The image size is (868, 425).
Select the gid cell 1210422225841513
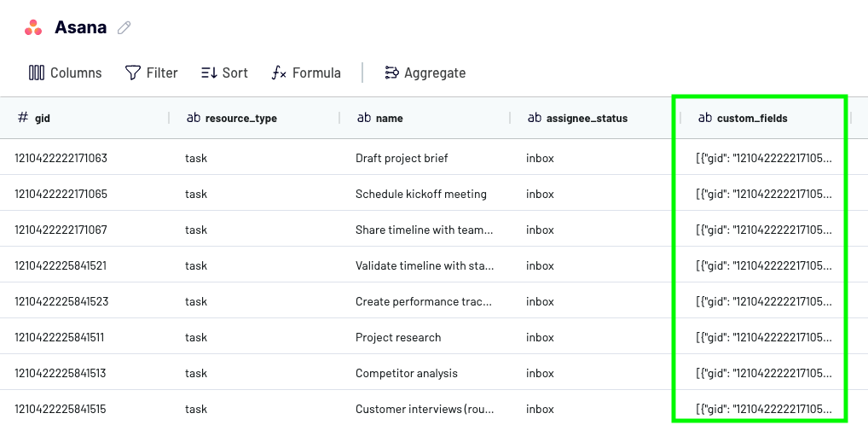click(x=61, y=373)
